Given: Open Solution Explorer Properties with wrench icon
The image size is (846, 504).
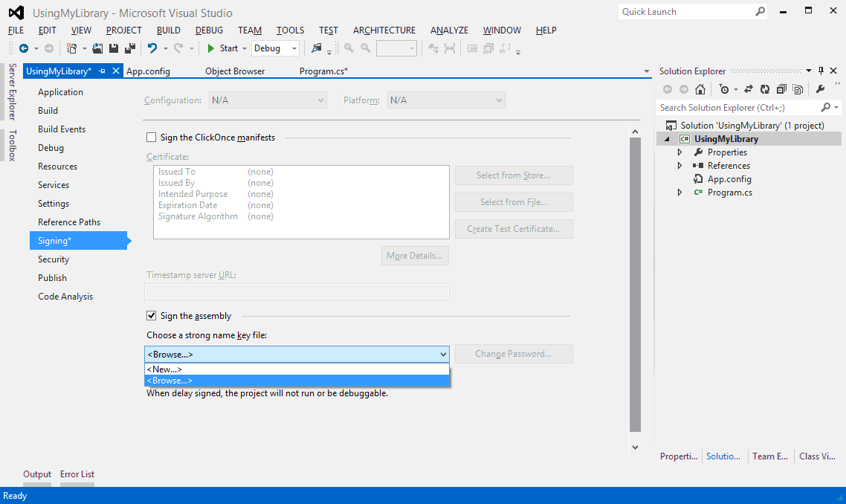Looking at the screenshot, I should 821,88.
